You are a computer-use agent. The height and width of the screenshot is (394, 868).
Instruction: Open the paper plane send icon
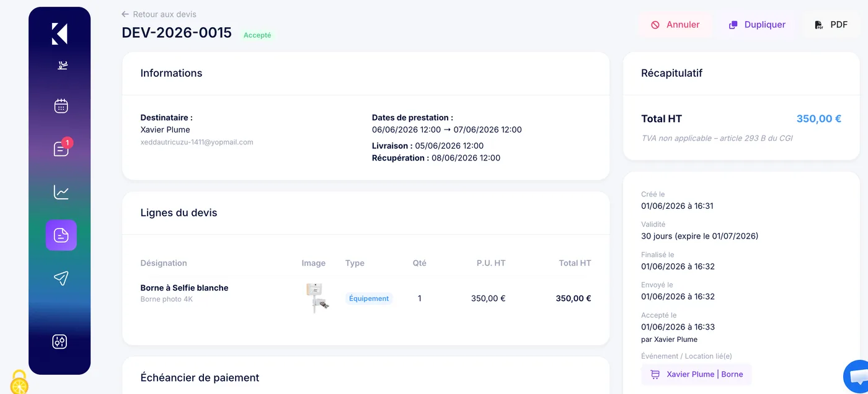[x=61, y=278]
